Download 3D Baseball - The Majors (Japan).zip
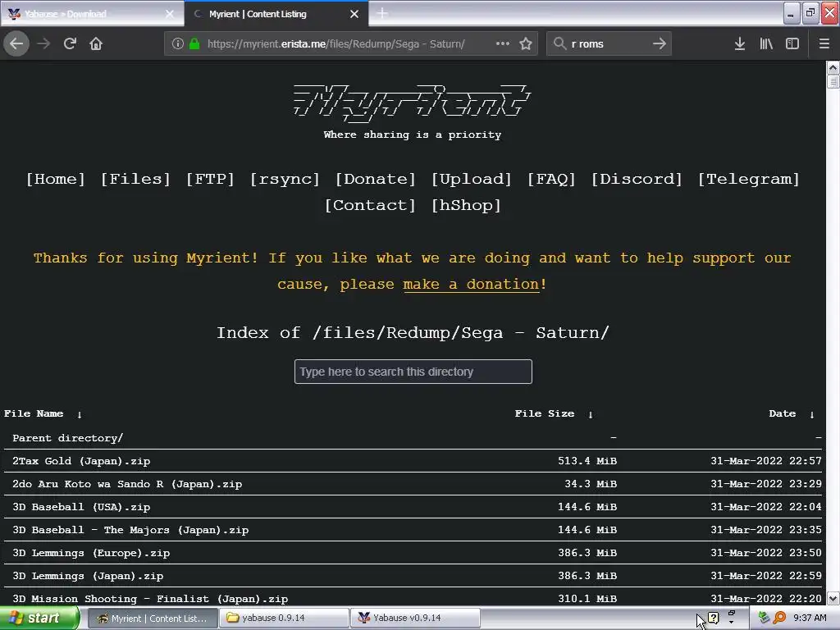The width and height of the screenshot is (840, 630). 130,531
